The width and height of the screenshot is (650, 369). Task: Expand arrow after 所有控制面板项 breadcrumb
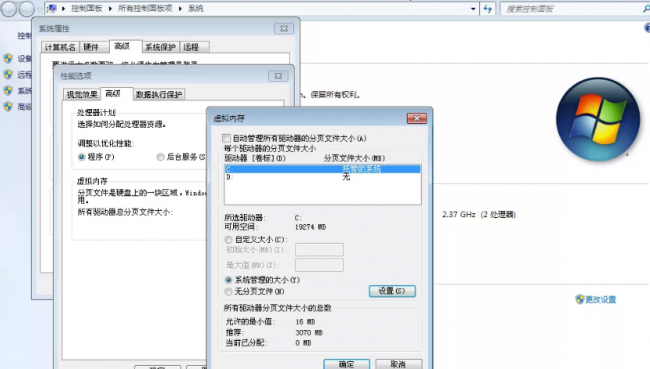[x=180, y=8]
